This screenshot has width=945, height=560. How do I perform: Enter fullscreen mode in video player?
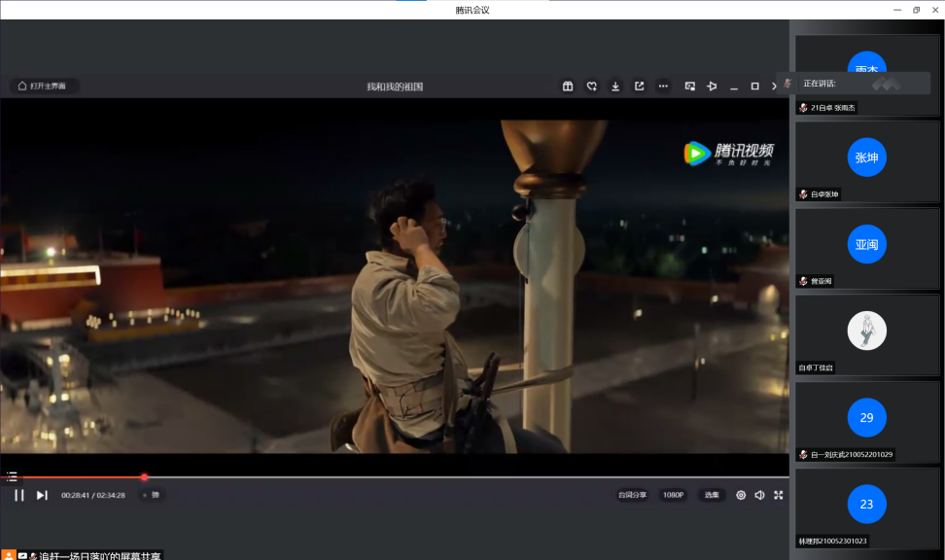(779, 495)
